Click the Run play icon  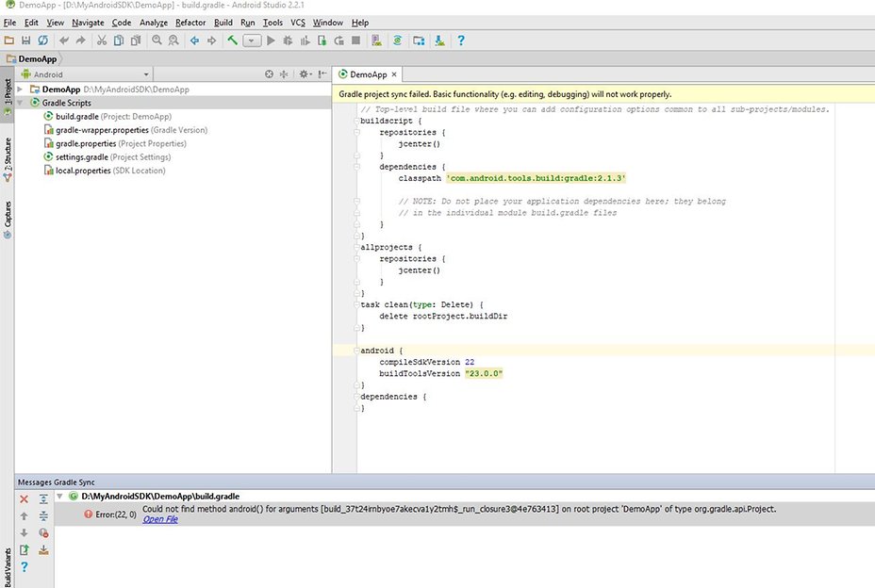click(x=271, y=41)
